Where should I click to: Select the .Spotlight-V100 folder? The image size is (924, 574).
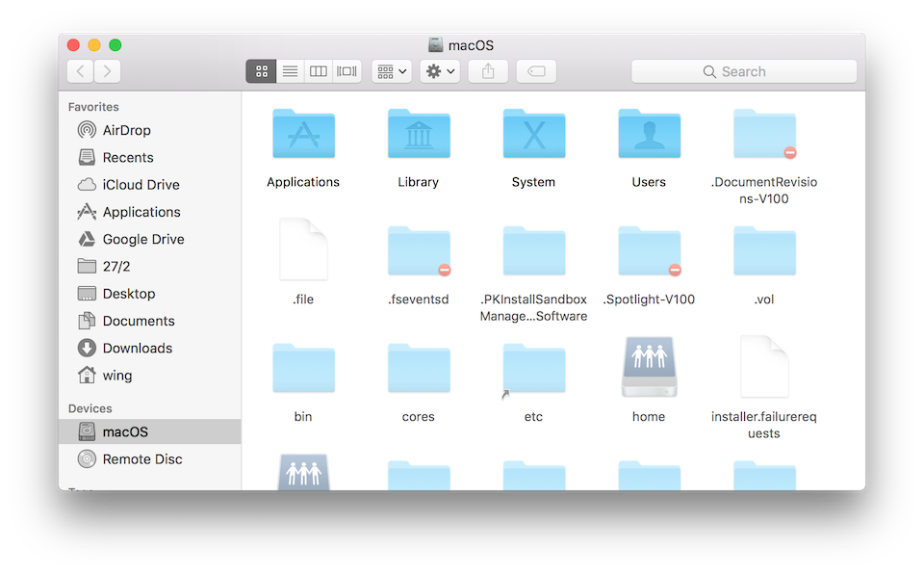coord(650,250)
